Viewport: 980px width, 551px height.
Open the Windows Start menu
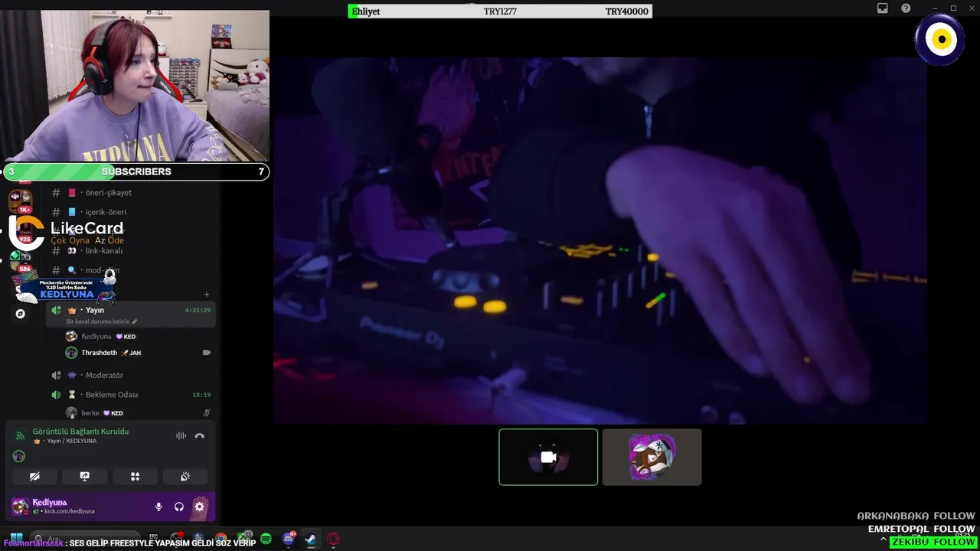tap(16, 539)
